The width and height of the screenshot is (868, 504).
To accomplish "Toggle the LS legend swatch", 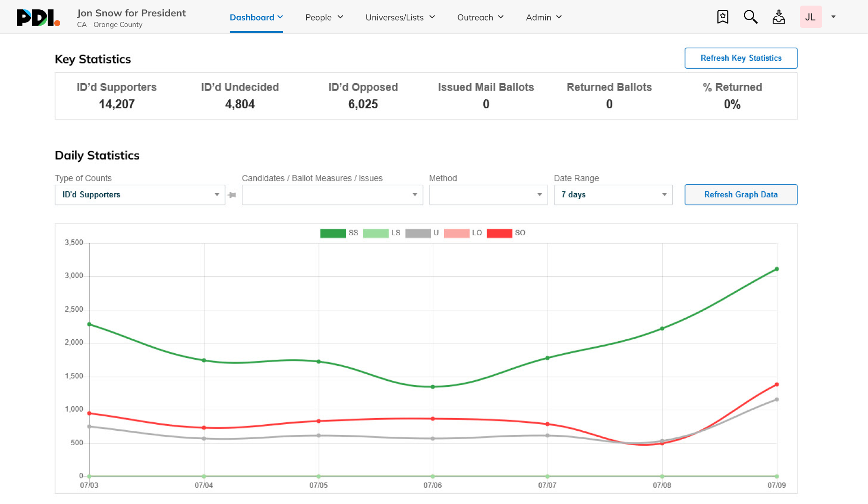I will click(x=376, y=233).
